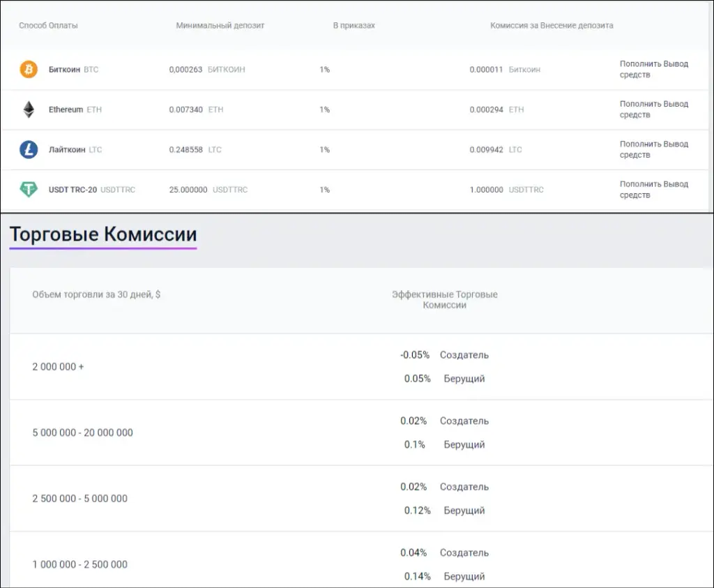Open Пополнить Вывод средств in Ethereum row
The height and width of the screenshot is (588, 714).
(x=654, y=110)
